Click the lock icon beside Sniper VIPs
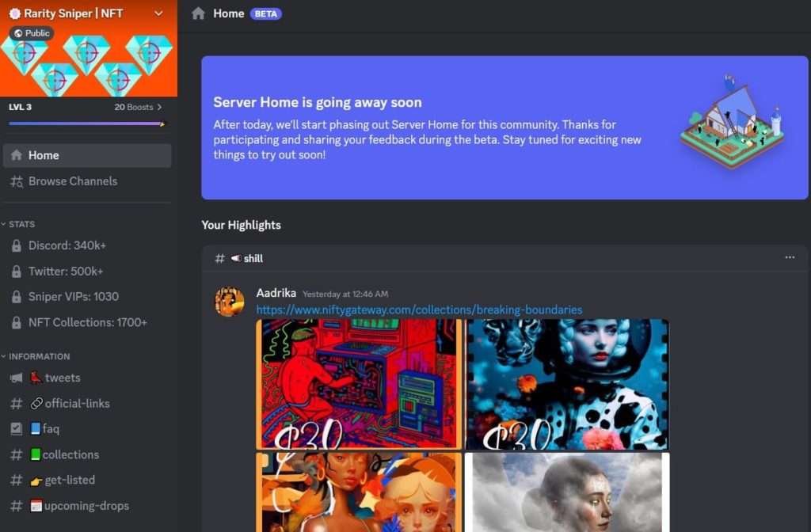The height and width of the screenshot is (532, 811). click(17, 297)
